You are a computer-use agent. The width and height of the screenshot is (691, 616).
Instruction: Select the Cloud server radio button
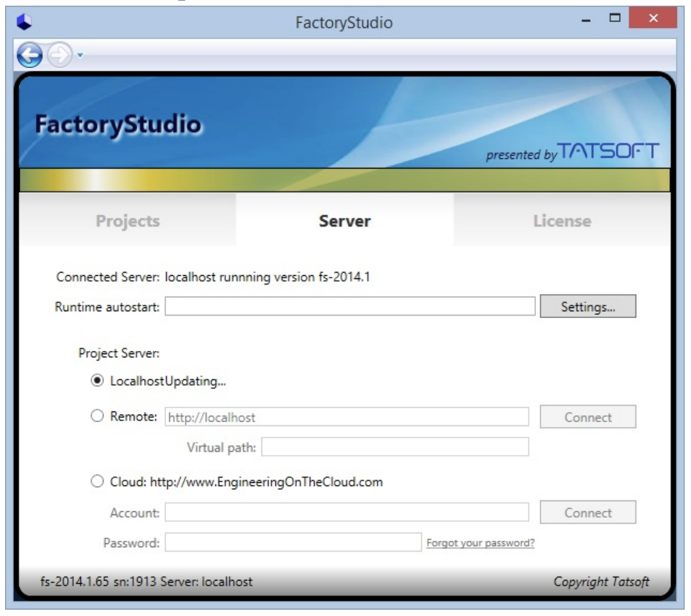(x=97, y=482)
